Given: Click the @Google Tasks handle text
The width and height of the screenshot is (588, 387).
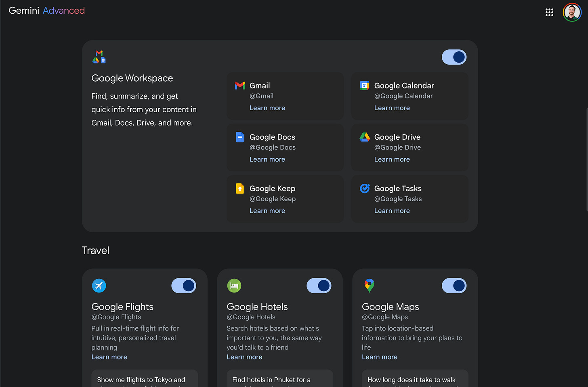Looking at the screenshot, I should (x=398, y=199).
